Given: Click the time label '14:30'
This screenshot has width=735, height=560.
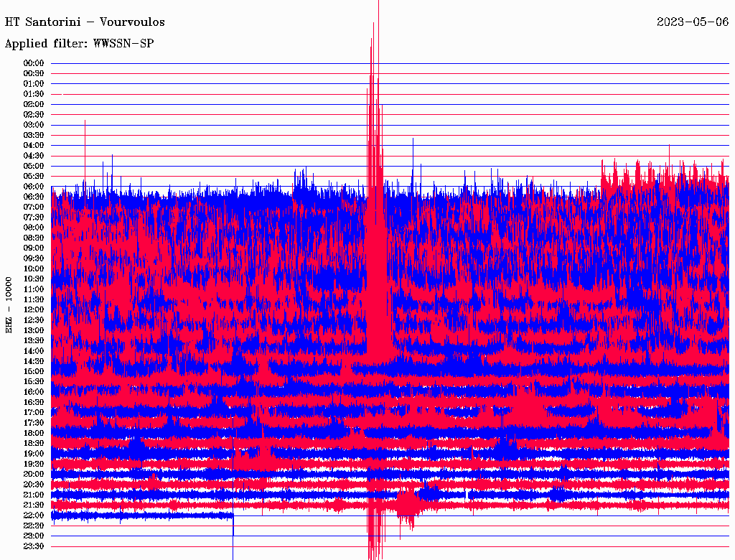Looking at the screenshot, I should click(x=34, y=362).
